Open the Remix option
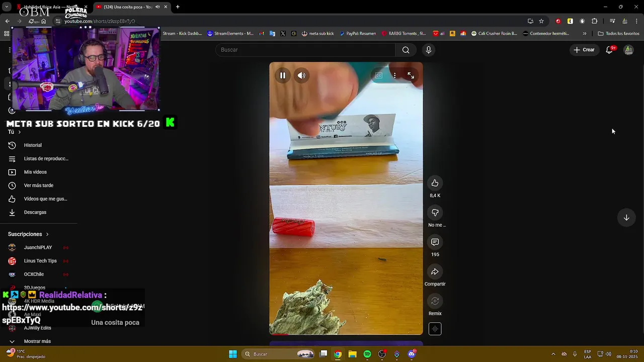Image resolution: width=644 pixels, height=362 pixels. pyautogui.click(x=435, y=301)
